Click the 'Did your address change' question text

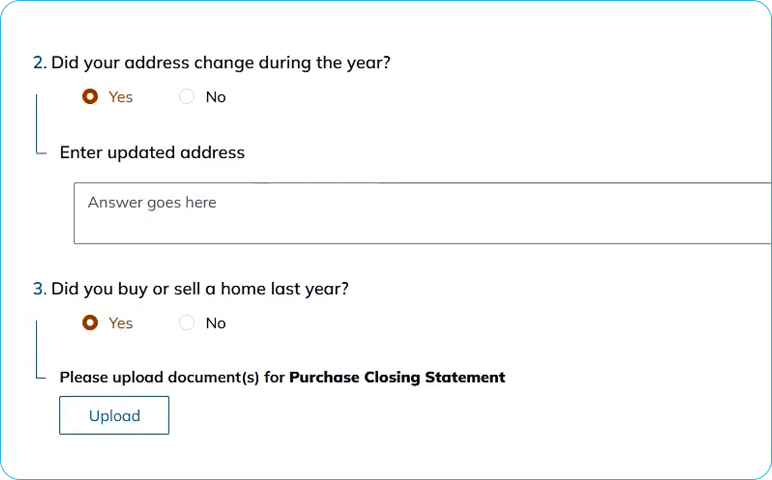tap(220, 62)
